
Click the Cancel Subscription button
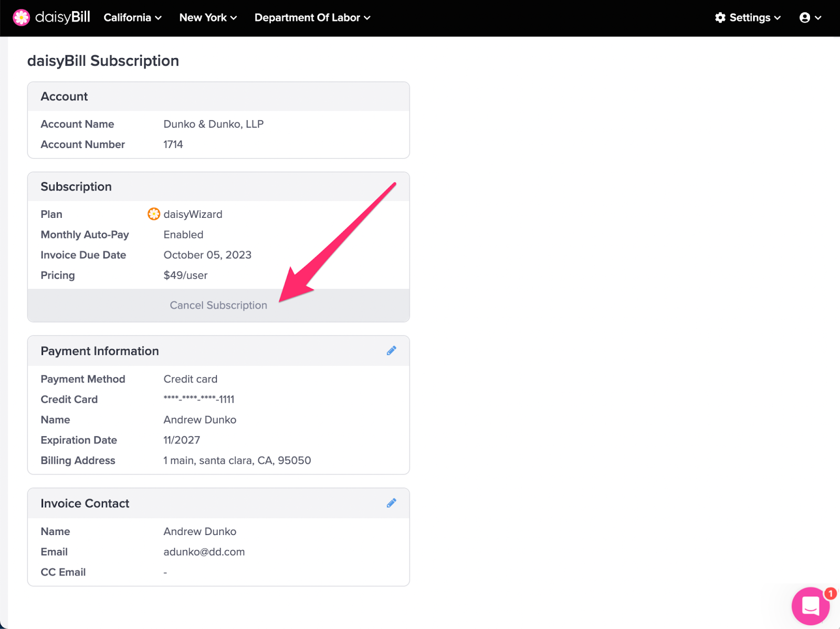click(x=218, y=305)
